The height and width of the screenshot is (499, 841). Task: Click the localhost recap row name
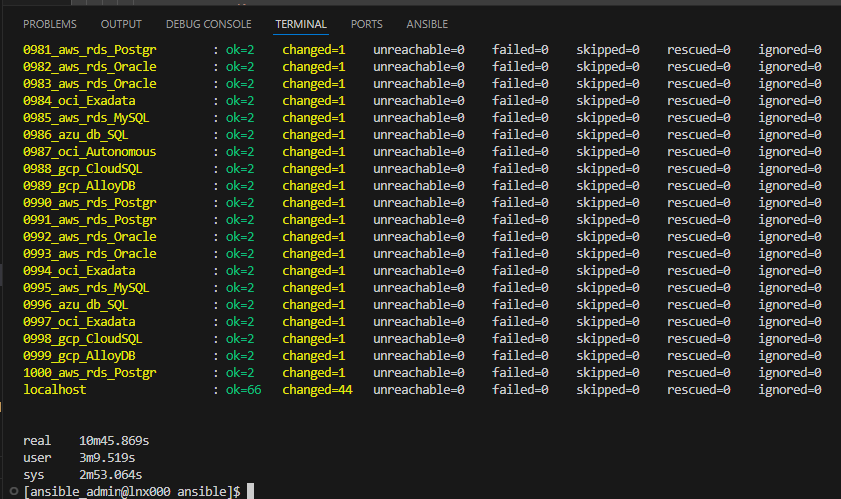55,390
